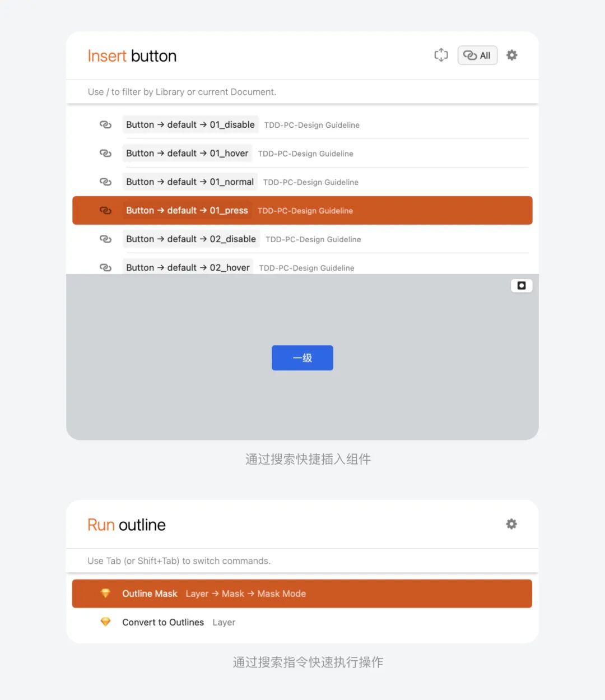The height and width of the screenshot is (700, 605).
Task: Click the dashed frame icon beside the All button
Action: [x=441, y=55]
